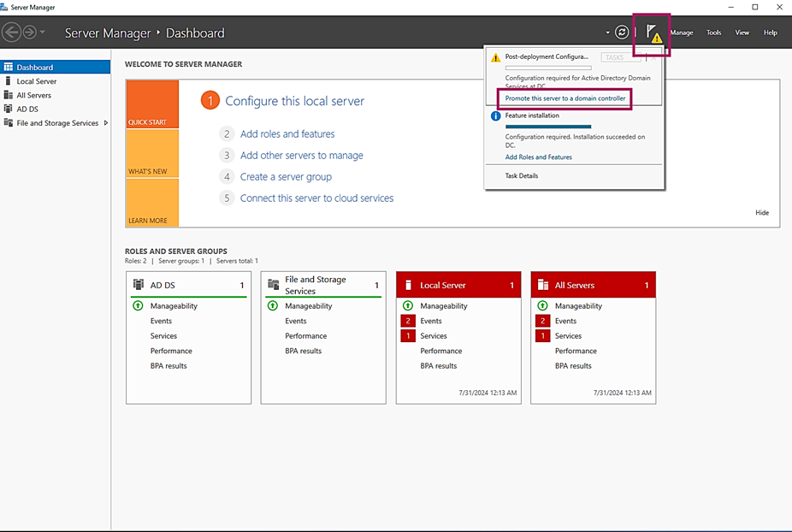Click Add roles and features link

pos(287,134)
